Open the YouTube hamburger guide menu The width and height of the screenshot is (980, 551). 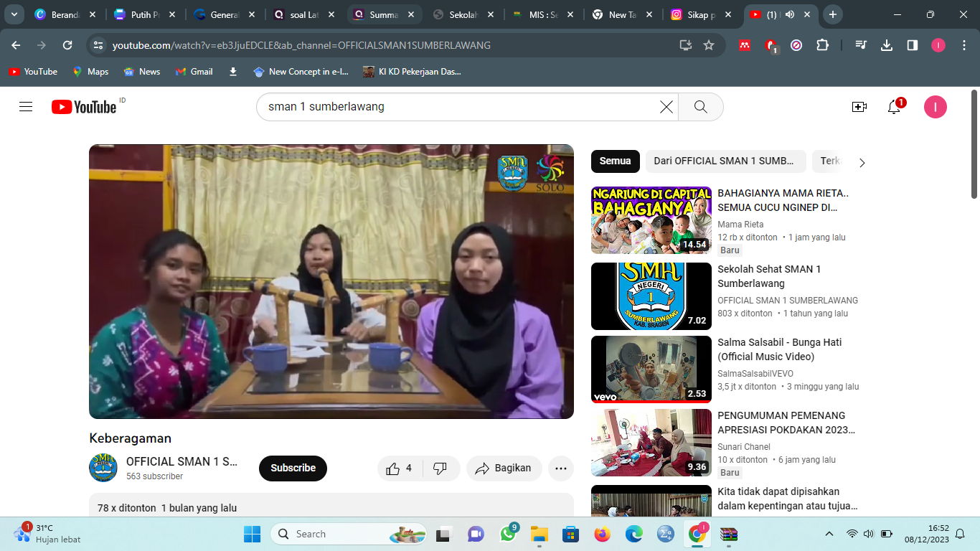point(26,107)
